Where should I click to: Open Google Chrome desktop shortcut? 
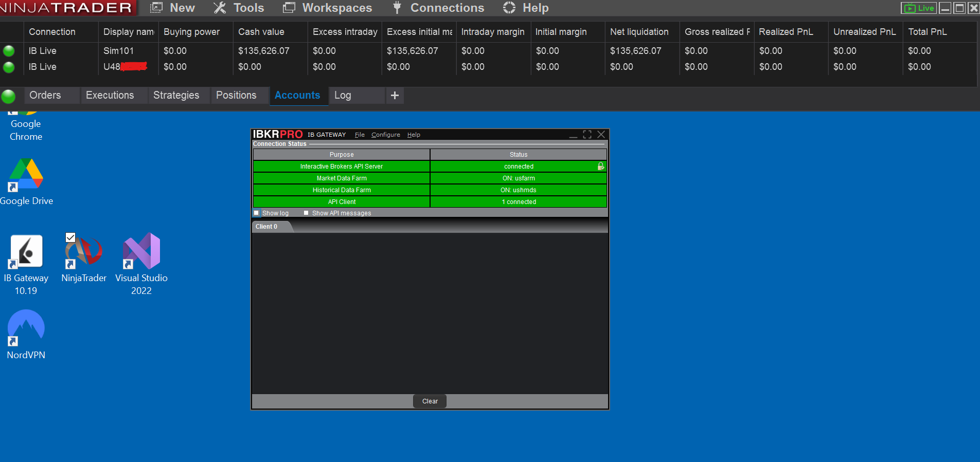(26, 127)
